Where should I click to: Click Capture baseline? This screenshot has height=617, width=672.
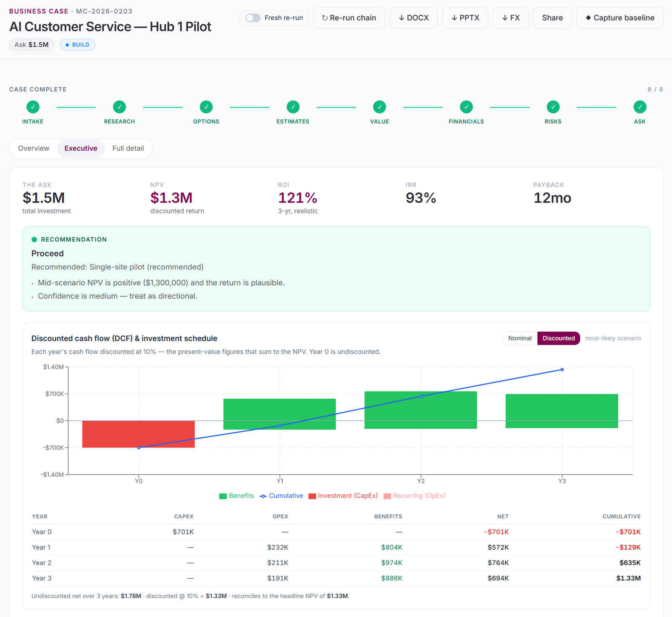620,18
